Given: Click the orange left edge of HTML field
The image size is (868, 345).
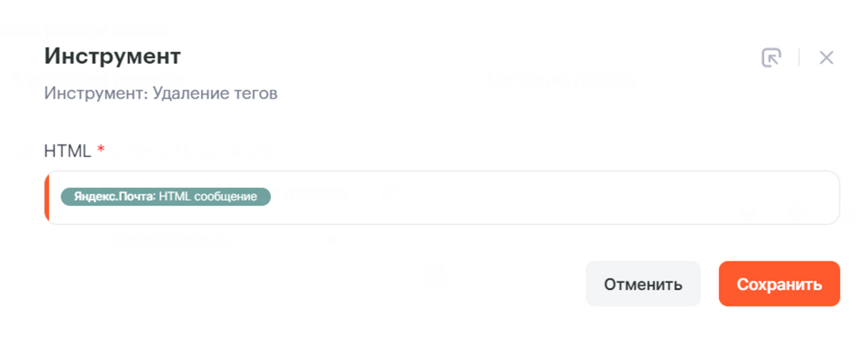Looking at the screenshot, I should (x=47, y=197).
